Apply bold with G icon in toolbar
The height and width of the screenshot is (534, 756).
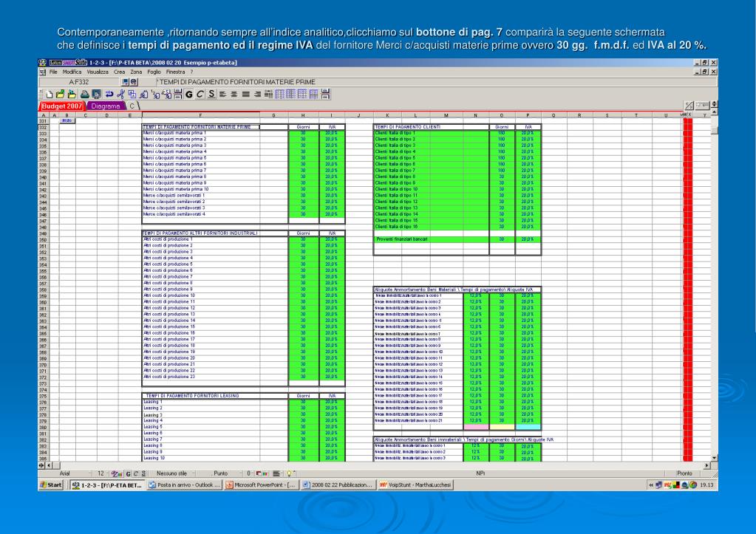(189, 95)
